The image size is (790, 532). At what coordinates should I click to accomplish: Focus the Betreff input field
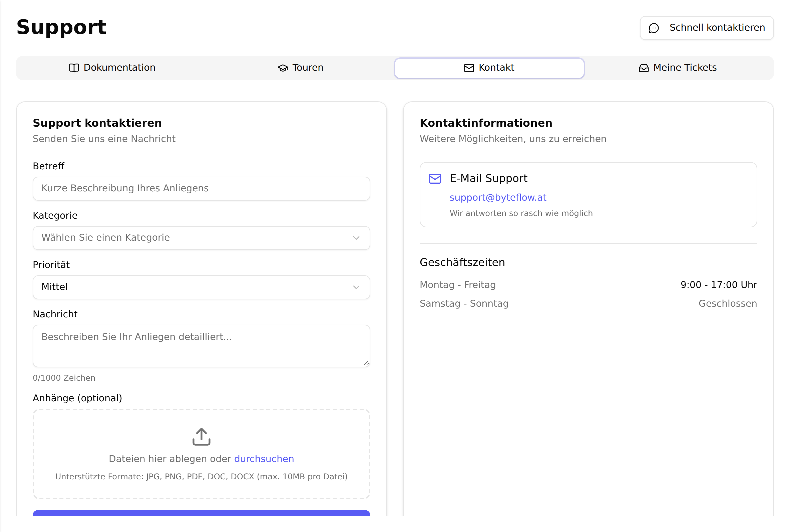click(x=201, y=189)
